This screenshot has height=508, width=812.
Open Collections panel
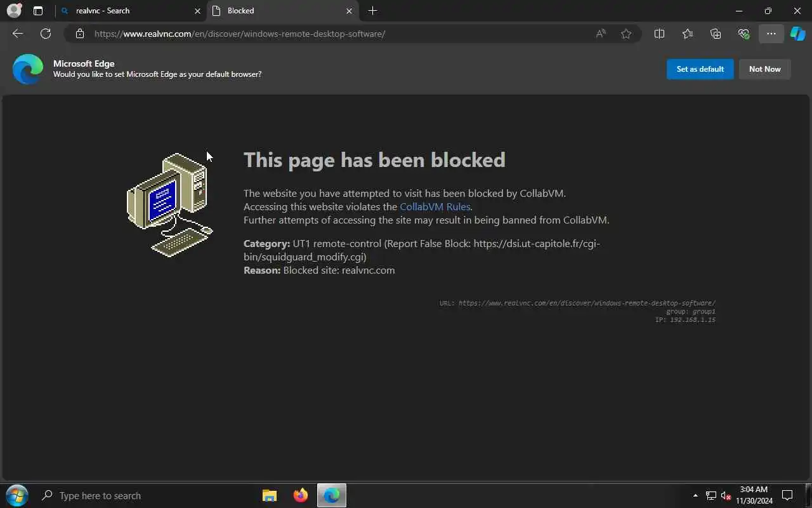(716, 34)
